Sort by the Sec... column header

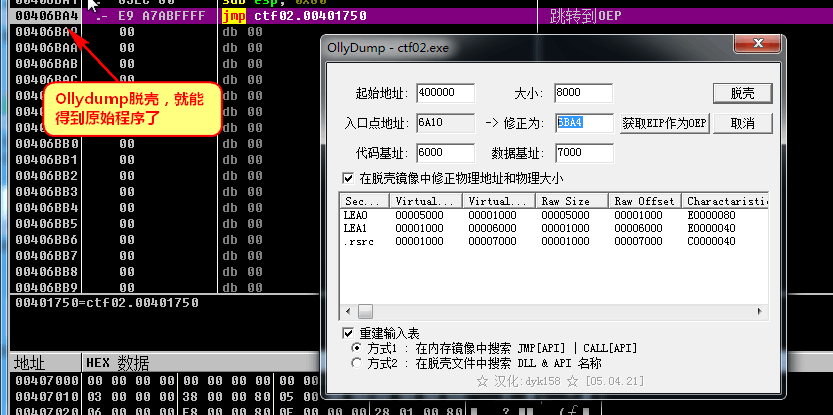(365, 201)
